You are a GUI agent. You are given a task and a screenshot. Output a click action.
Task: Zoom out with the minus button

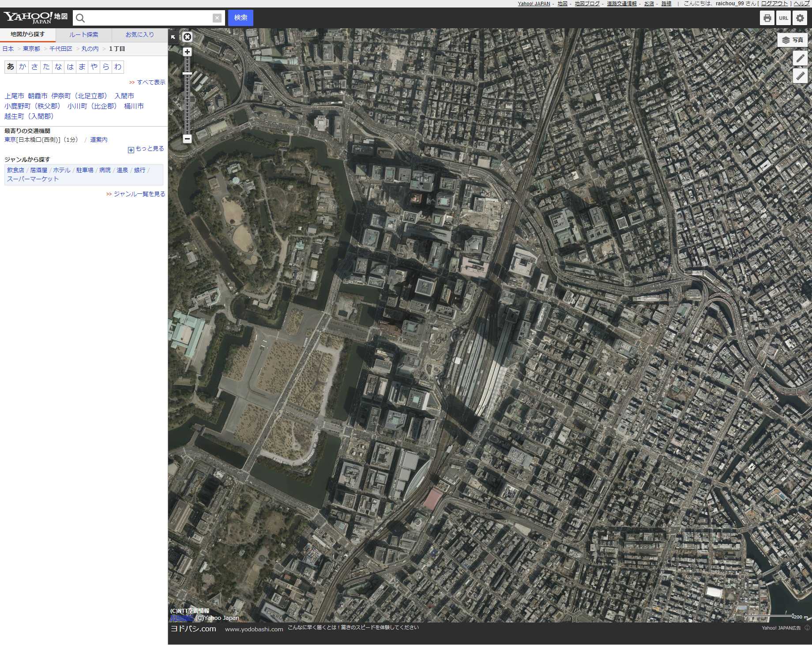pos(187,139)
